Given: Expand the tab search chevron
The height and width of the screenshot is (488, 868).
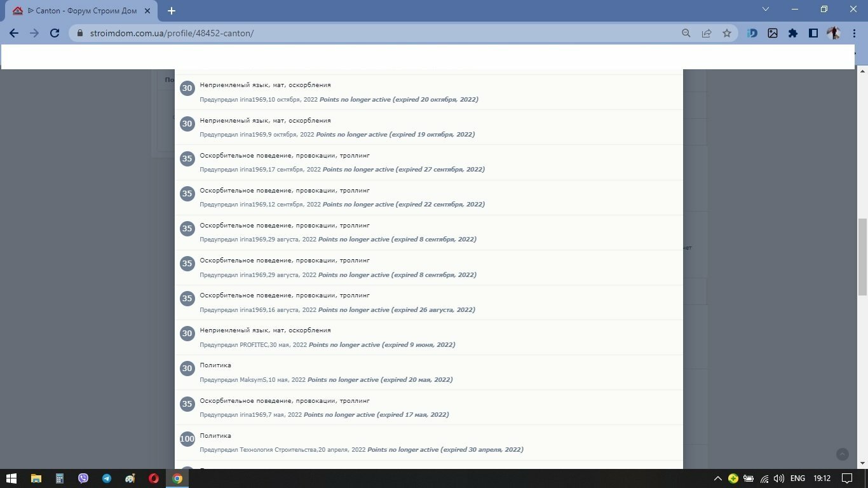Looking at the screenshot, I should click(766, 10).
